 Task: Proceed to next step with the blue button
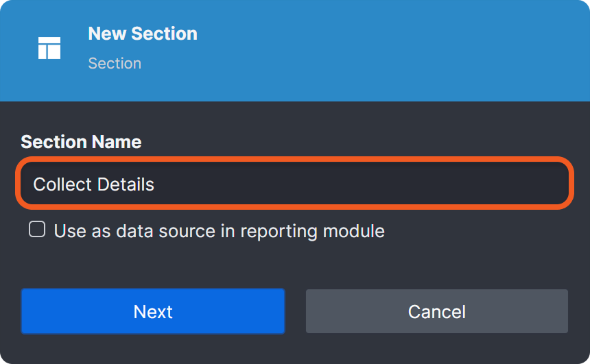point(152,311)
